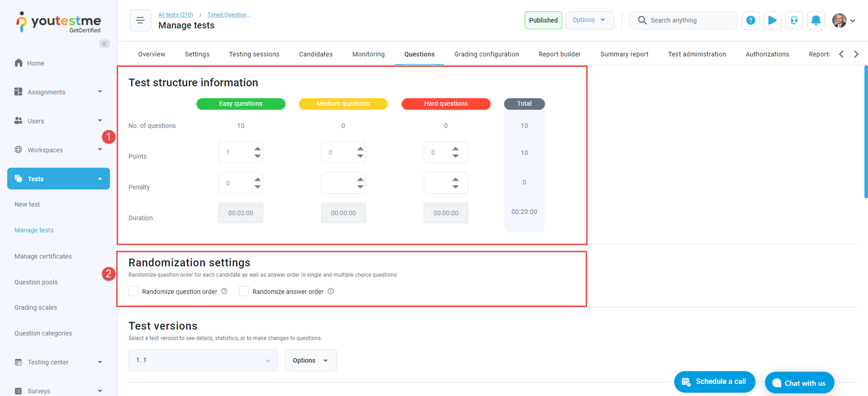Enable Randomize question order checkbox
The height and width of the screenshot is (396, 868).
(133, 291)
